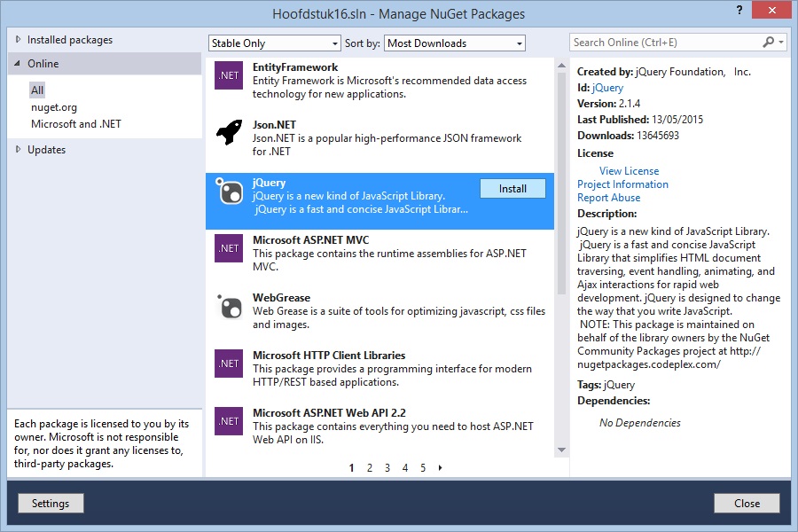Click the package list scroll up arrow
Screen dimensions: 798x532
(x=561, y=65)
